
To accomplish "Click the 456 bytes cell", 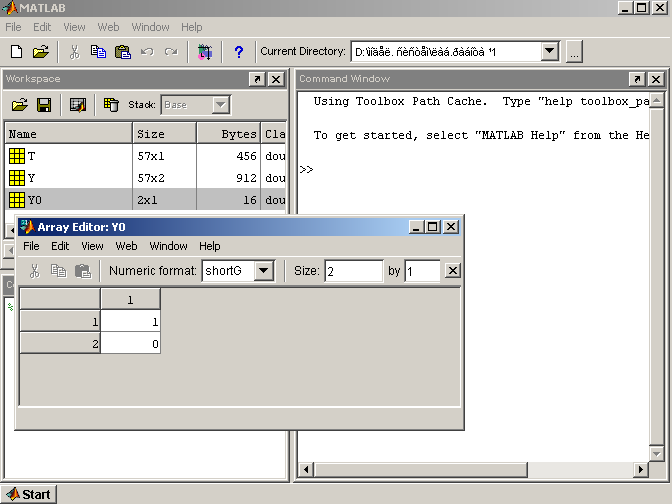I will tap(228, 156).
